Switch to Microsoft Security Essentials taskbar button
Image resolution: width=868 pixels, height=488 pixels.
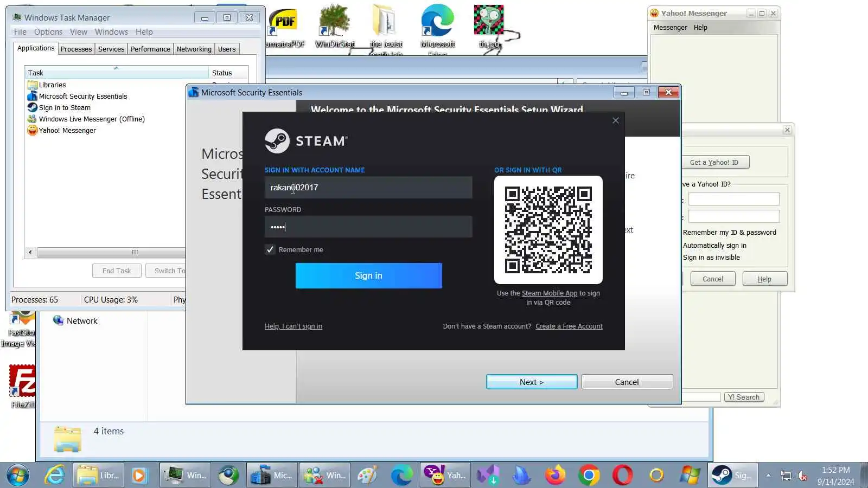(x=272, y=476)
